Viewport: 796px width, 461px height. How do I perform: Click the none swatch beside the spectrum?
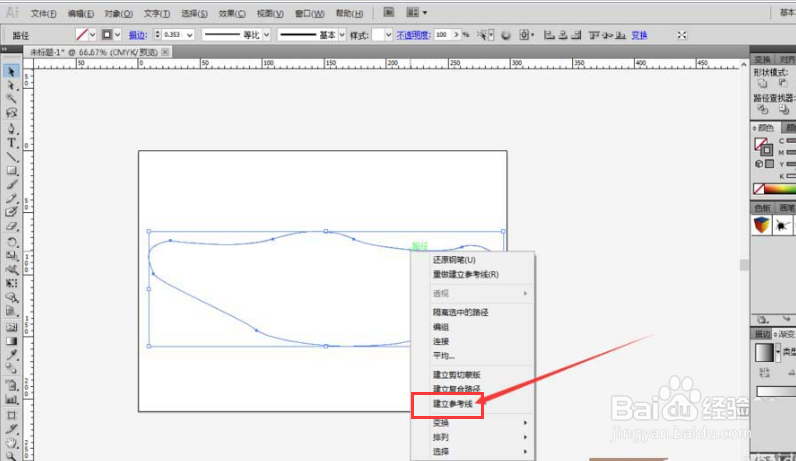point(759,189)
